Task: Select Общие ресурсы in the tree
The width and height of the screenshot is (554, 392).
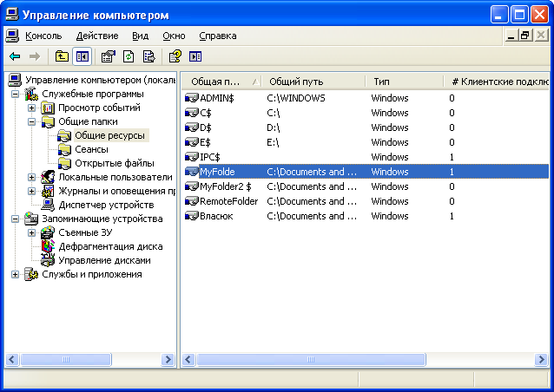Action: coord(110,135)
